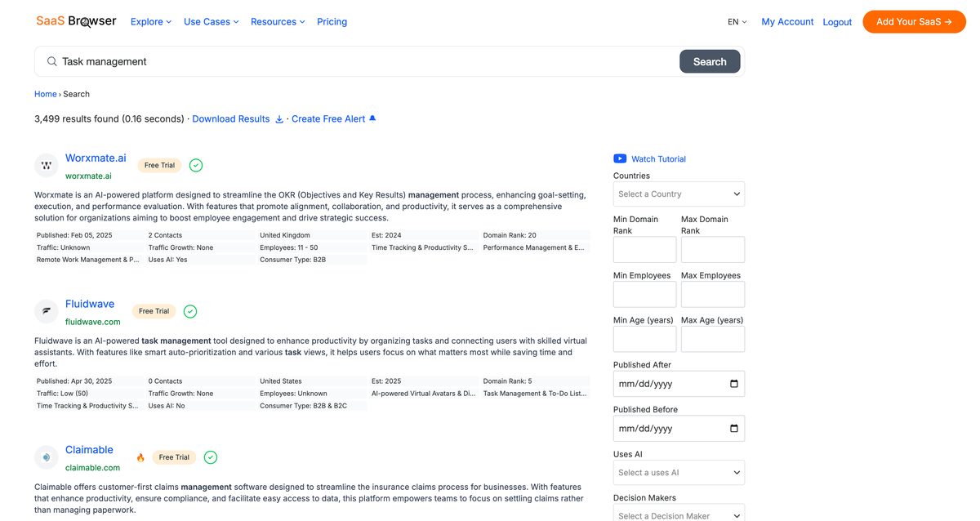
Task: Open the Explore menu
Action: tap(151, 22)
